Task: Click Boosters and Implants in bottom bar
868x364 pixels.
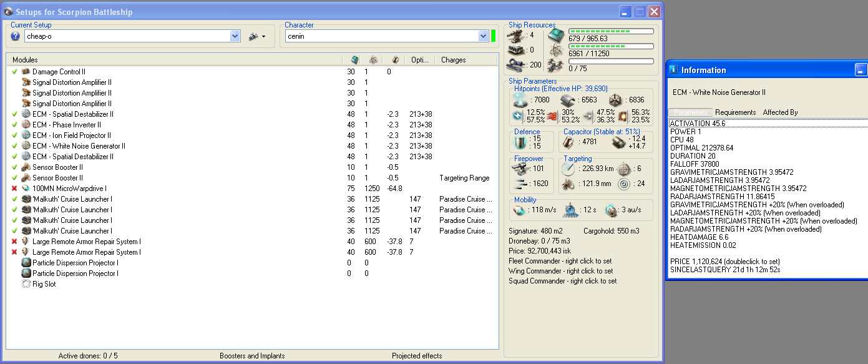Action: (x=252, y=356)
